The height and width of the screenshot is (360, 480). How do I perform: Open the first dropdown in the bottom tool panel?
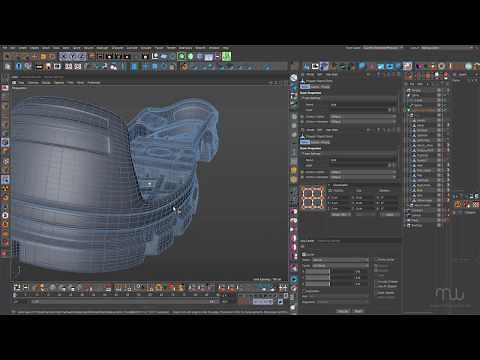tap(340, 260)
